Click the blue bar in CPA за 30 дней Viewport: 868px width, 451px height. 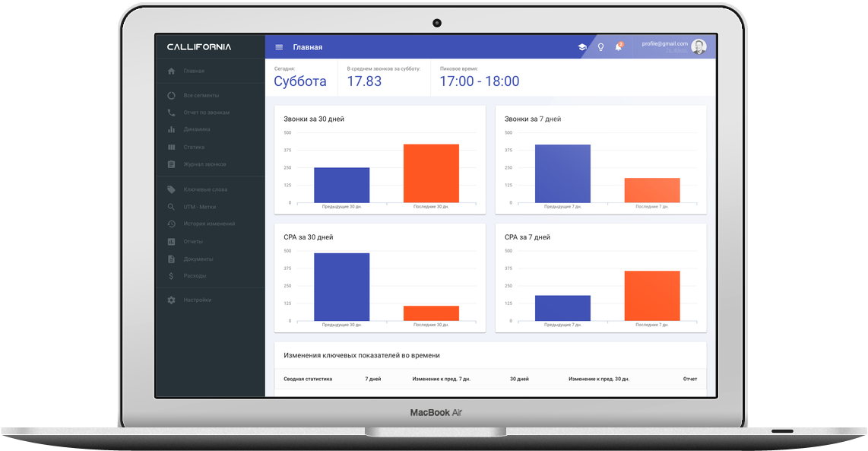tap(341, 287)
